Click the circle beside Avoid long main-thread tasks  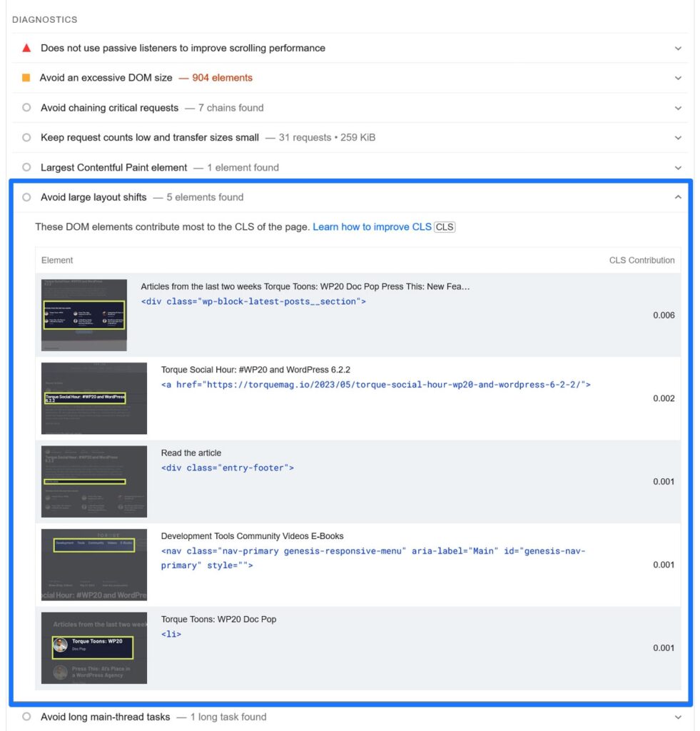tap(26, 717)
